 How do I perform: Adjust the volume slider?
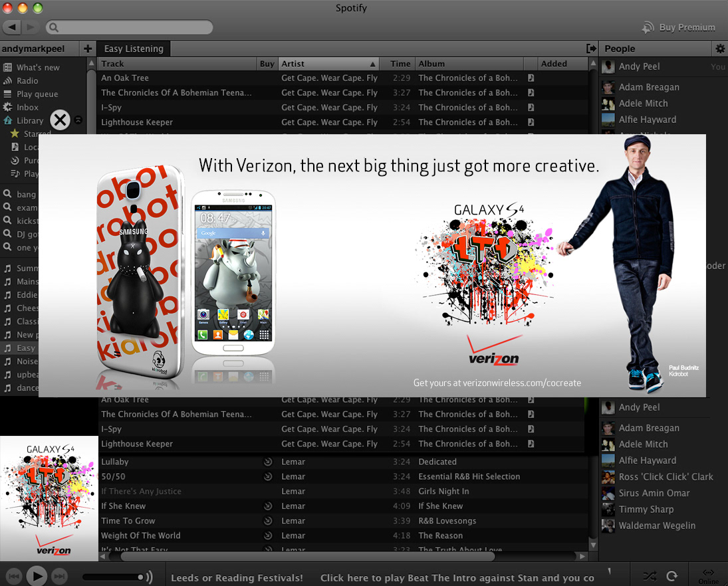click(113, 577)
